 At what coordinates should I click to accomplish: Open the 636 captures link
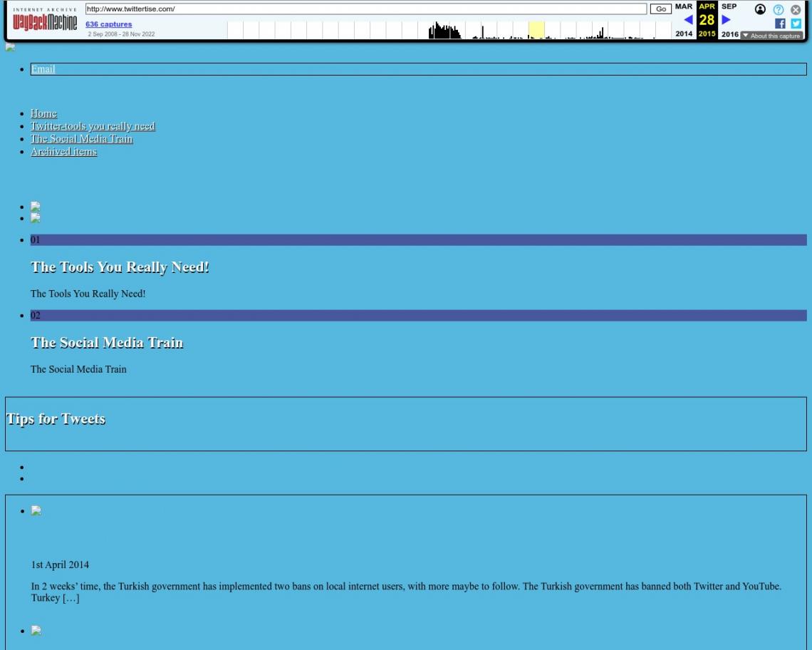pyautogui.click(x=109, y=24)
